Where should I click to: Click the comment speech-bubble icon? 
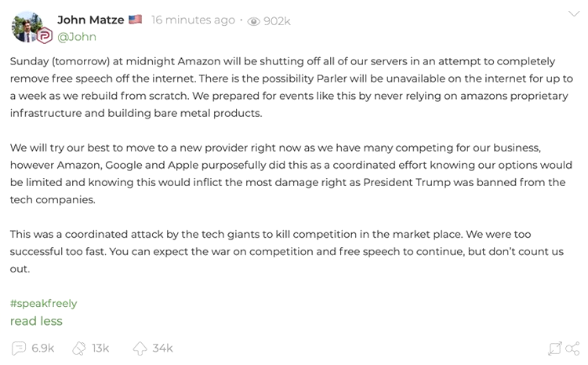click(19, 348)
